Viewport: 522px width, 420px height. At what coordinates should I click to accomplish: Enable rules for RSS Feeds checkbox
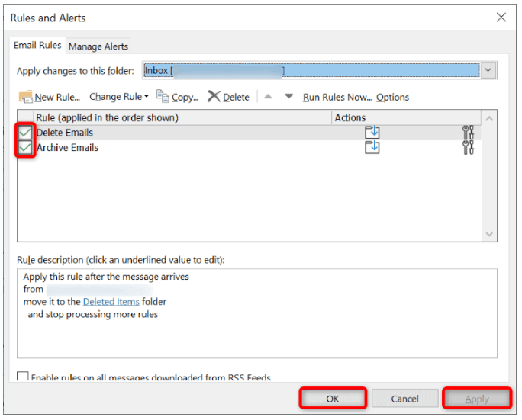[23, 376]
